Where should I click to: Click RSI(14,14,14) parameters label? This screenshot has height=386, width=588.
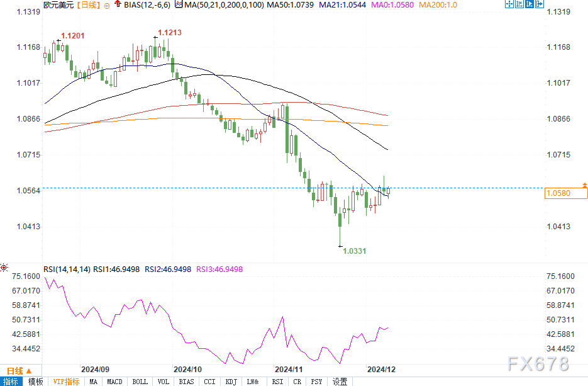[67, 270]
